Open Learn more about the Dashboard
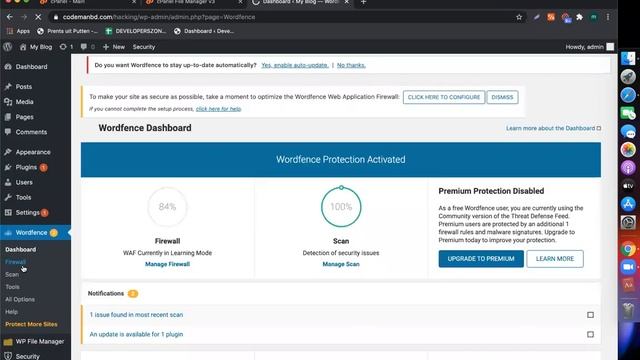This screenshot has width=640, height=360. 553,128
